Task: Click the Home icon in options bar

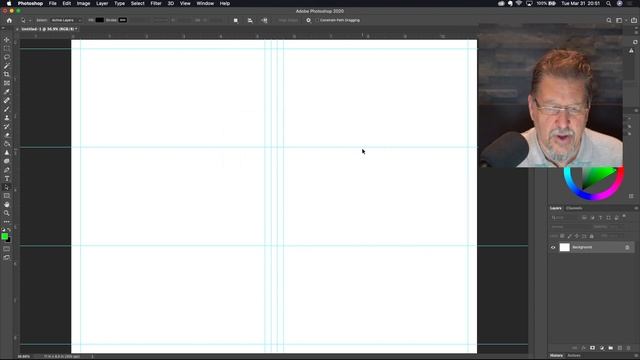Action: point(9,20)
